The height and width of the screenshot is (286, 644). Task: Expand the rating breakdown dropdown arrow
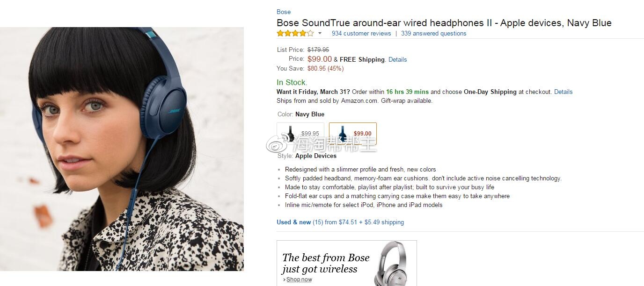[x=320, y=33]
